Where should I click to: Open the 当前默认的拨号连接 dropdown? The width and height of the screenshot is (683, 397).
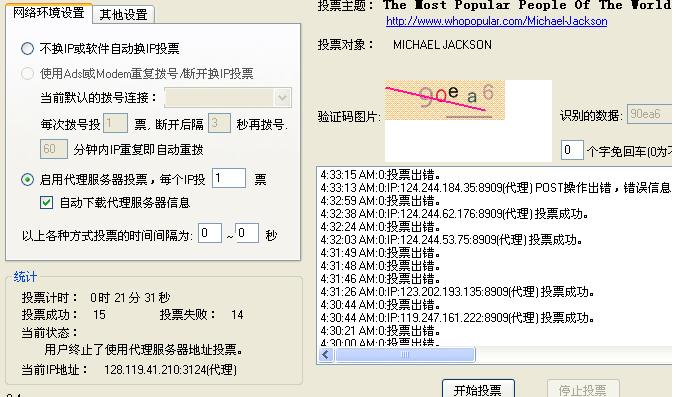click(228, 98)
